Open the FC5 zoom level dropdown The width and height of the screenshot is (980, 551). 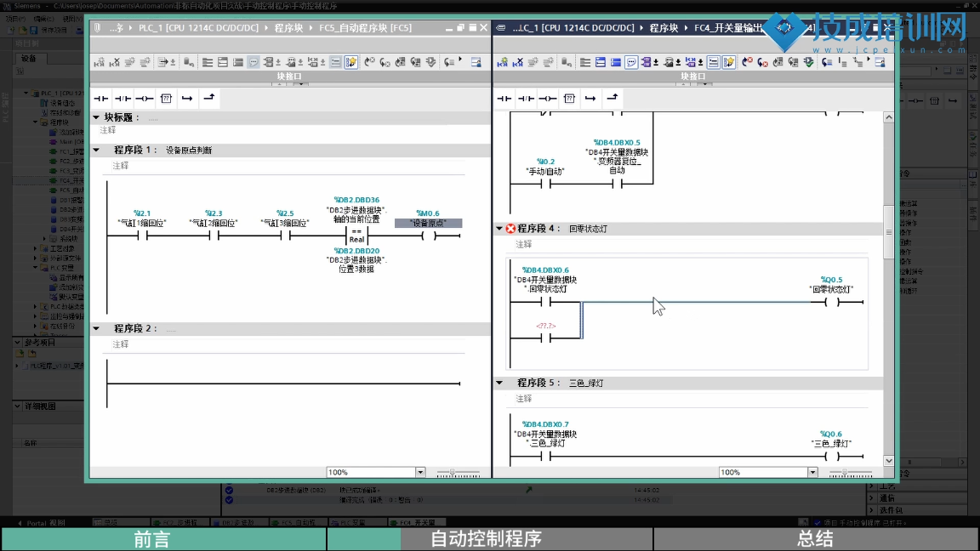point(419,472)
